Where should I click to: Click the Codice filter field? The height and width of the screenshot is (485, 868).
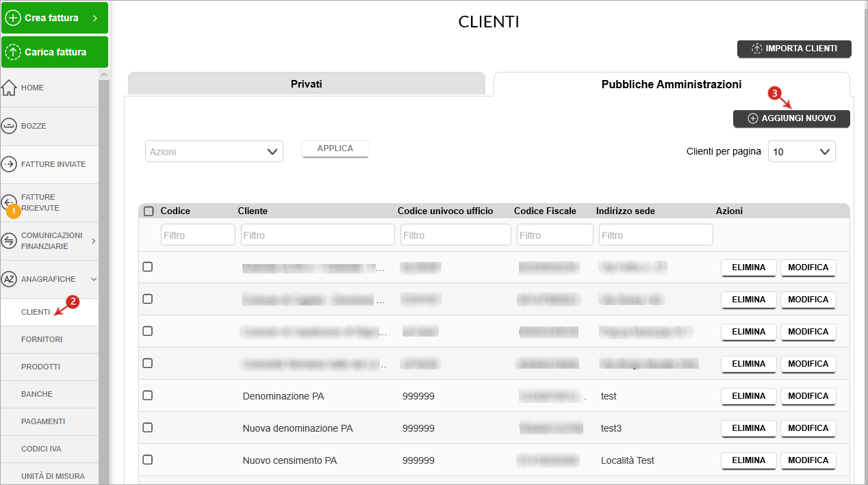click(x=198, y=235)
